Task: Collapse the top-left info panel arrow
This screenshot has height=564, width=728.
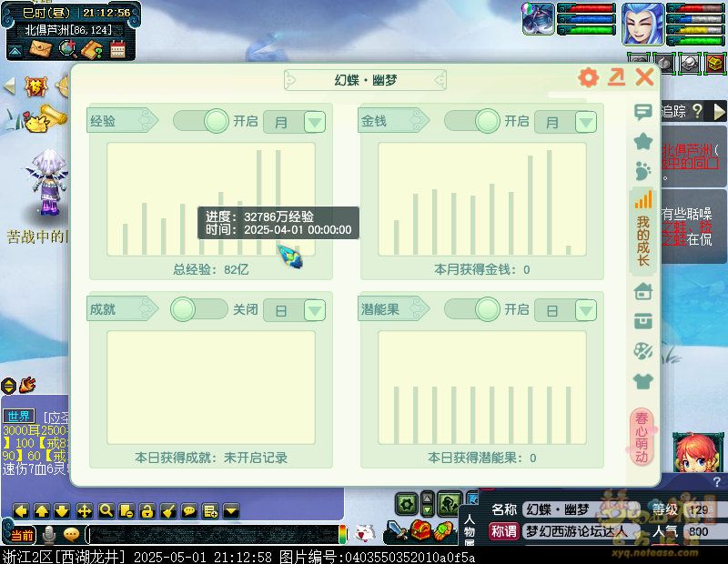Action: pos(15,51)
